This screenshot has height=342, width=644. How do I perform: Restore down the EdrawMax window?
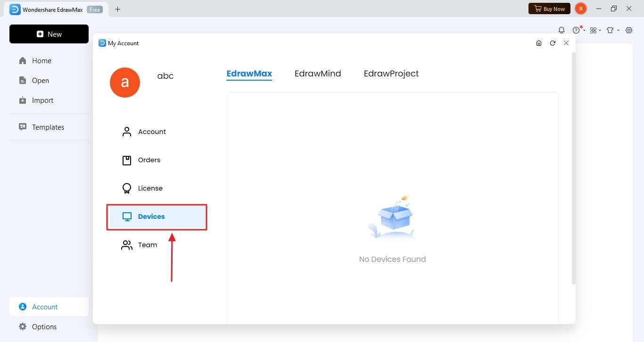[614, 8]
